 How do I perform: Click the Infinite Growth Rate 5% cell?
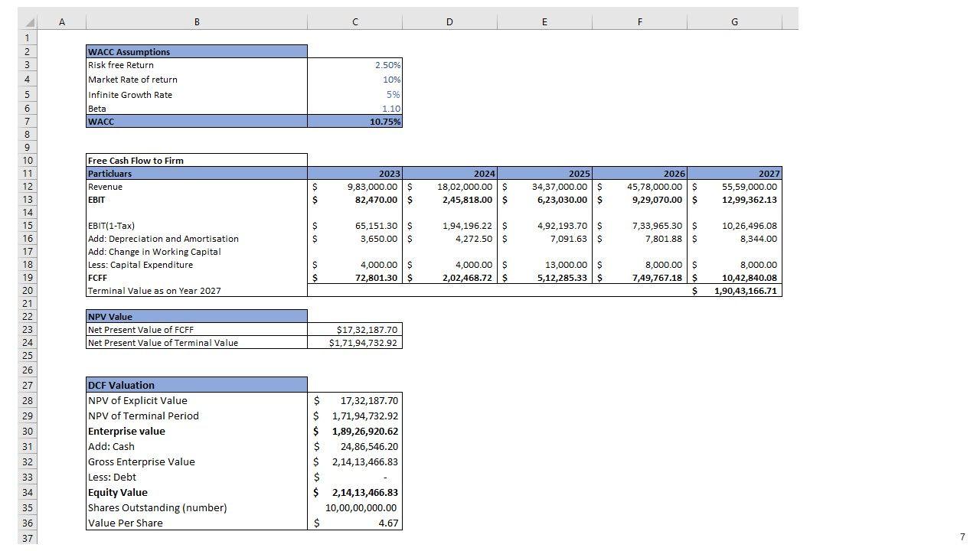(355, 95)
